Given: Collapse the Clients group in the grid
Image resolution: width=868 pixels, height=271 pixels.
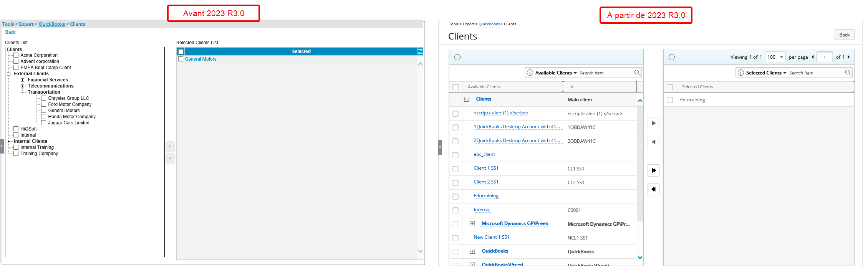Looking at the screenshot, I should click(467, 99).
